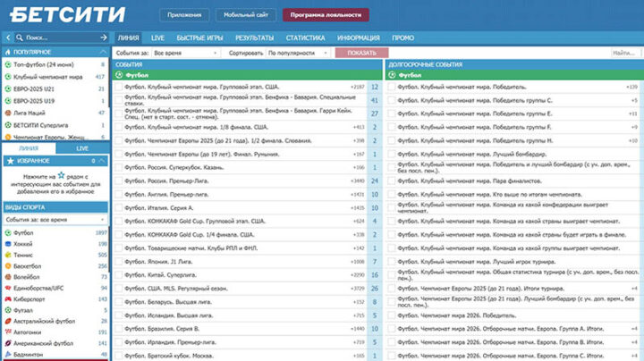This screenshot has width=644, height=361.
Task: Click the search magnifier icon in sidebar
Action: click(19, 38)
